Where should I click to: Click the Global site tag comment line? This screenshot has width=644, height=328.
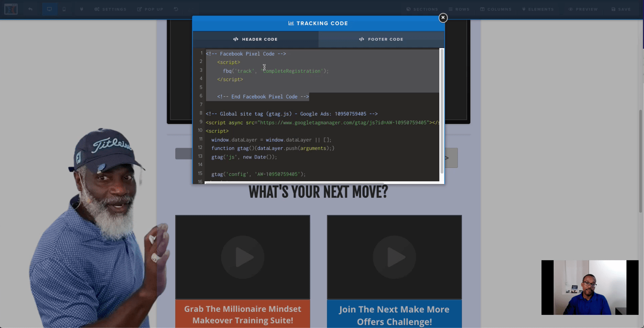point(292,114)
